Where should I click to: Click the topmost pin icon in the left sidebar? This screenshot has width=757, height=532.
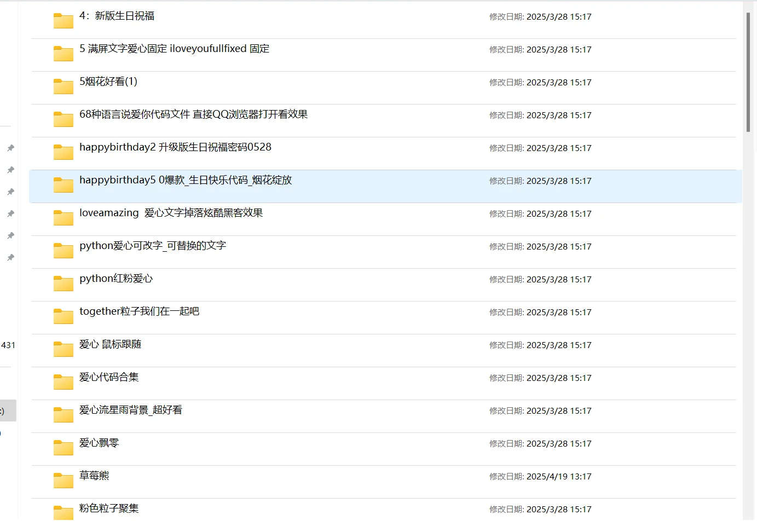pyautogui.click(x=10, y=148)
